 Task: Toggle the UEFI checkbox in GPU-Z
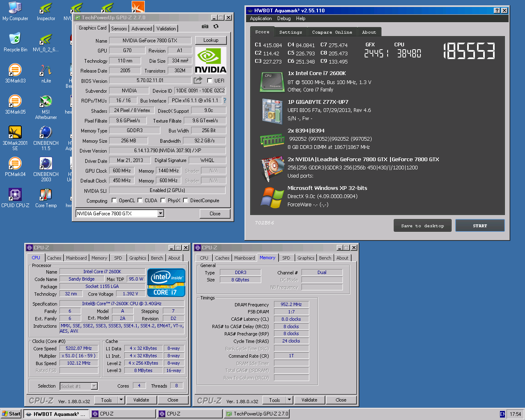click(x=210, y=81)
